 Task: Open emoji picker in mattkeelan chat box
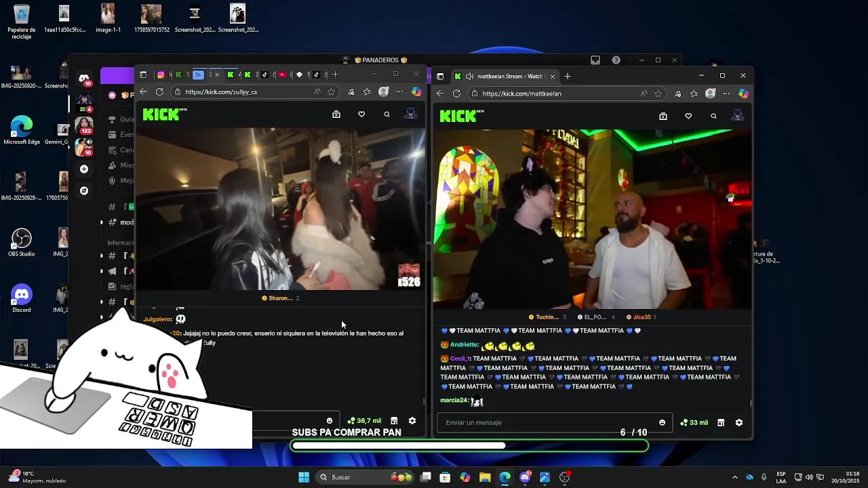click(663, 422)
